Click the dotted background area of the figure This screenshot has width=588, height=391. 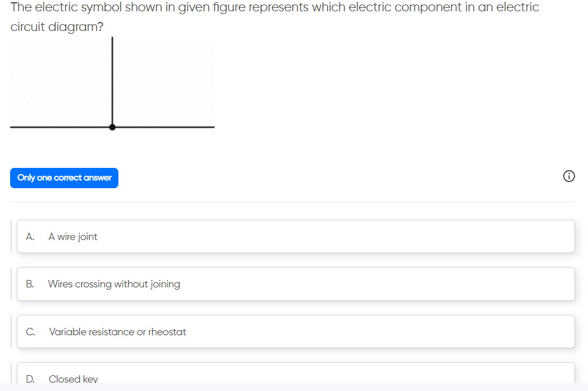[163, 79]
